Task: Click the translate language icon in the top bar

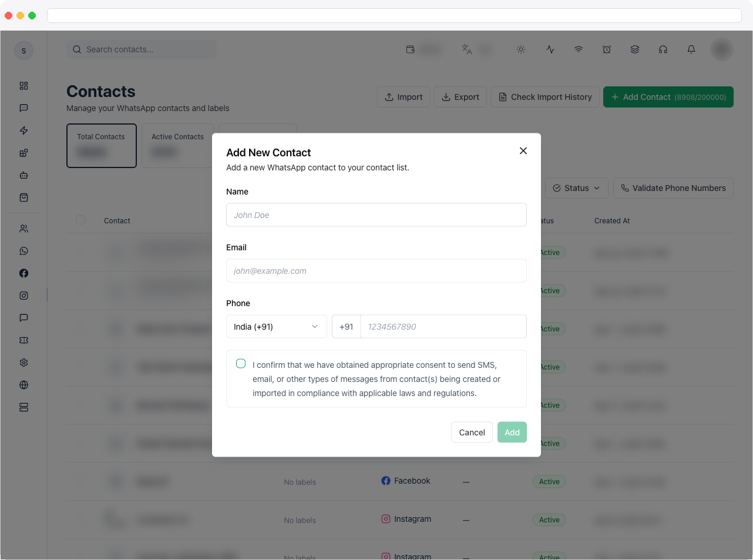Action: pos(467,49)
